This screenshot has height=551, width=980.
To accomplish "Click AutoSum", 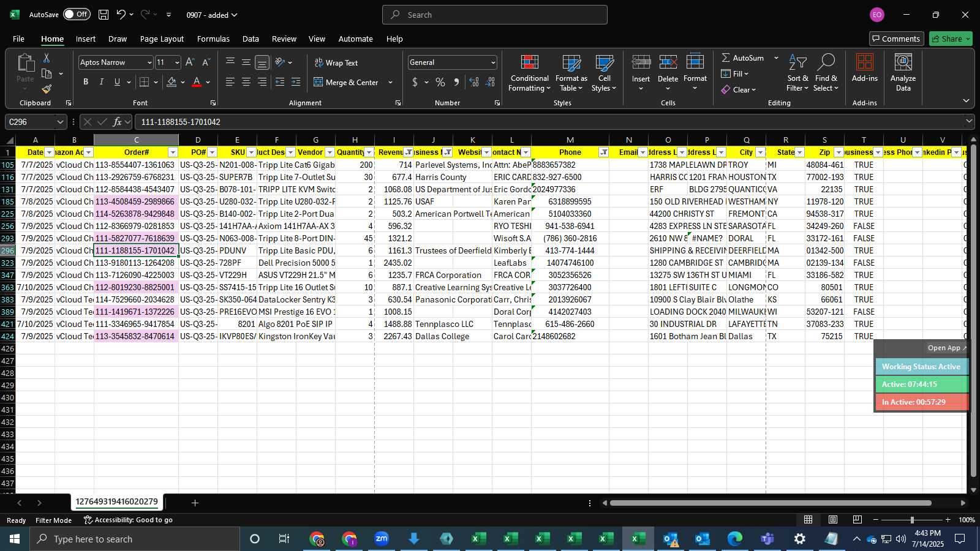I will [742, 58].
